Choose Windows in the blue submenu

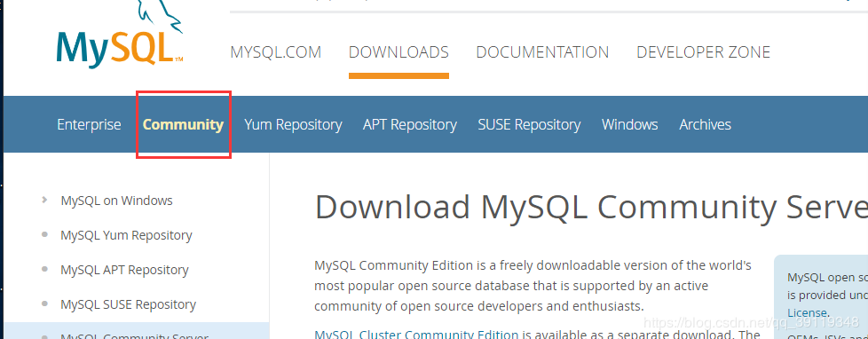pos(630,124)
